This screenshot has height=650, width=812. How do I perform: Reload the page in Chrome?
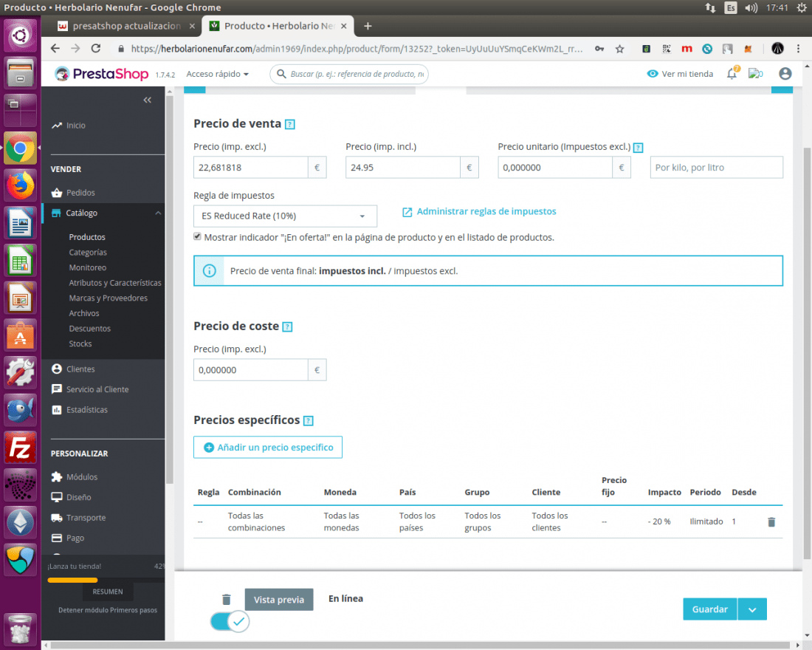tap(96, 48)
